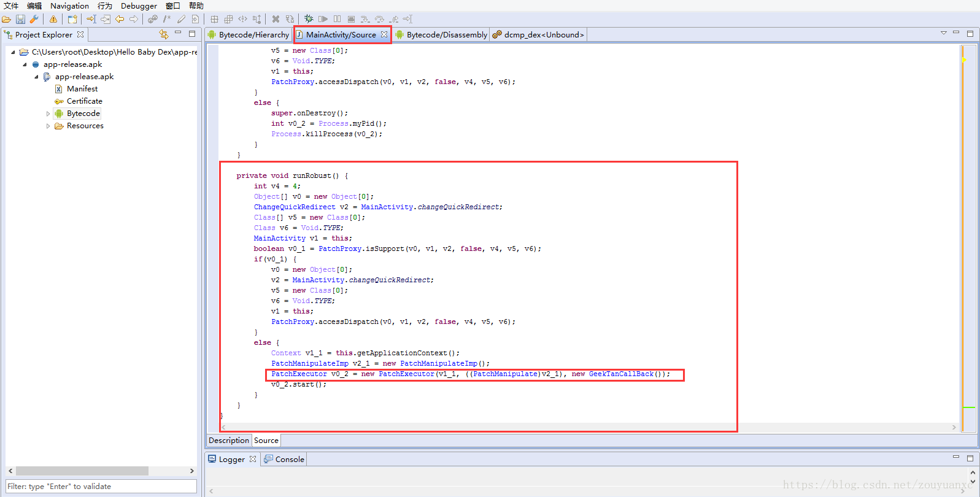Image resolution: width=980 pixels, height=497 pixels.
Task: Select the MainActivity/Source tab
Action: [341, 35]
